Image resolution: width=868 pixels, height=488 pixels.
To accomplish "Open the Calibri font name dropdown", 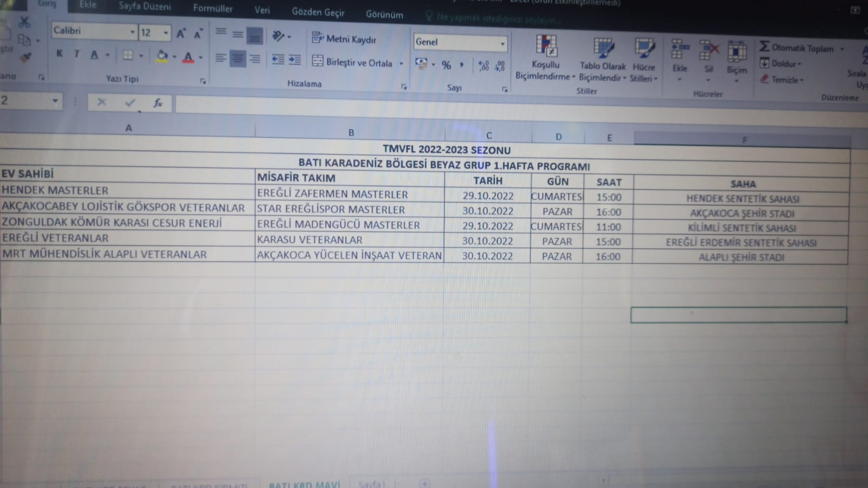I will 132,33.
